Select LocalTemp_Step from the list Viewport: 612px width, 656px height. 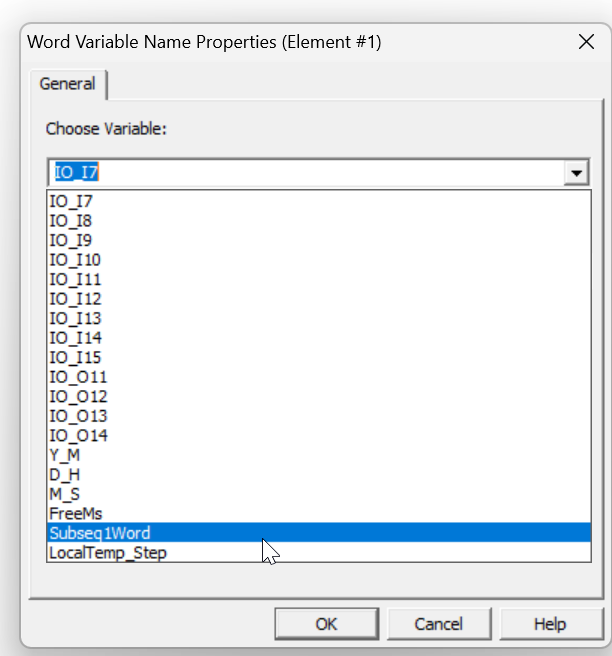click(319, 552)
